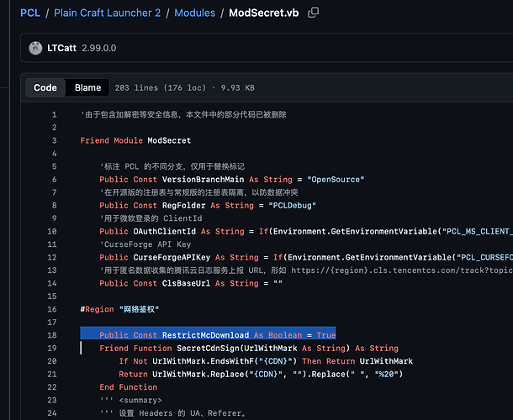Screen dimensions: 513x420
Task: Click the 203 lines file info text
Action: [184, 87]
